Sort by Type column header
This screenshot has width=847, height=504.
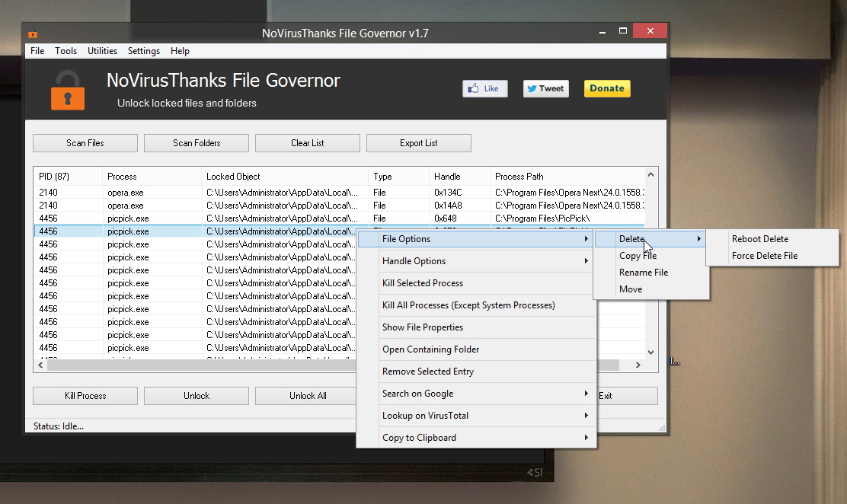click(x=398, y=177)
